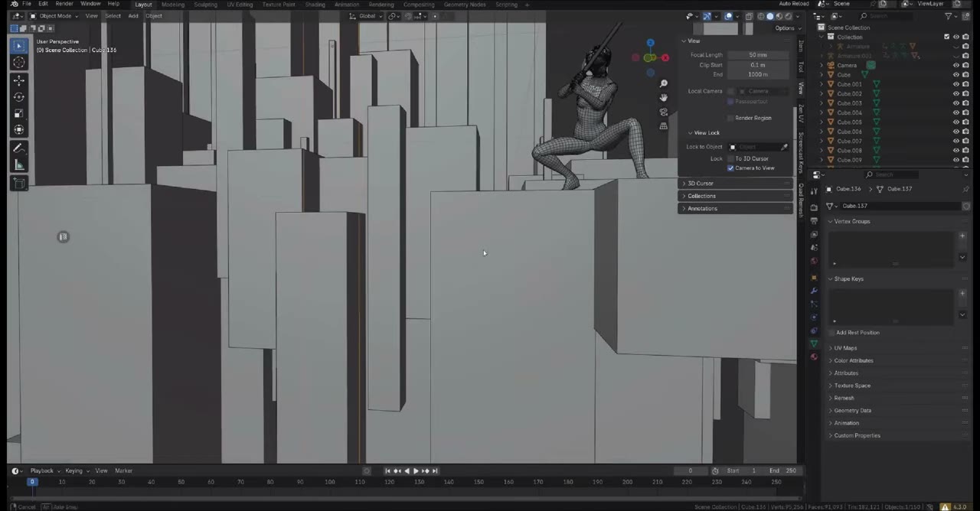Select the Scale tool

tap(19, 113)
